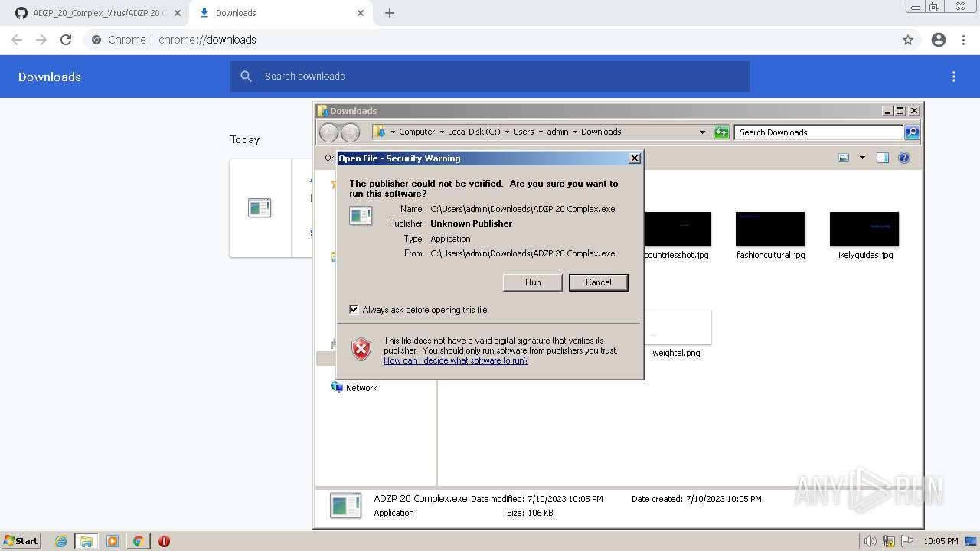Click Cancel in the Security Warning dialog
Screen dimensions: 980x551
(x=598, y=282)
